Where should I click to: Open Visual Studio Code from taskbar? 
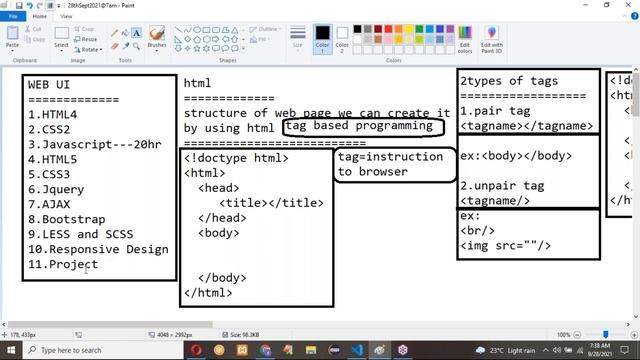tap(358, 350)
